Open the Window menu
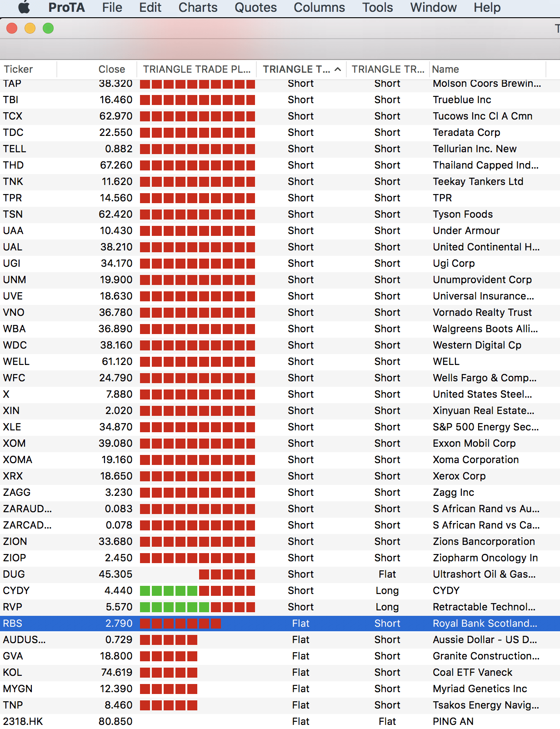 433,7
